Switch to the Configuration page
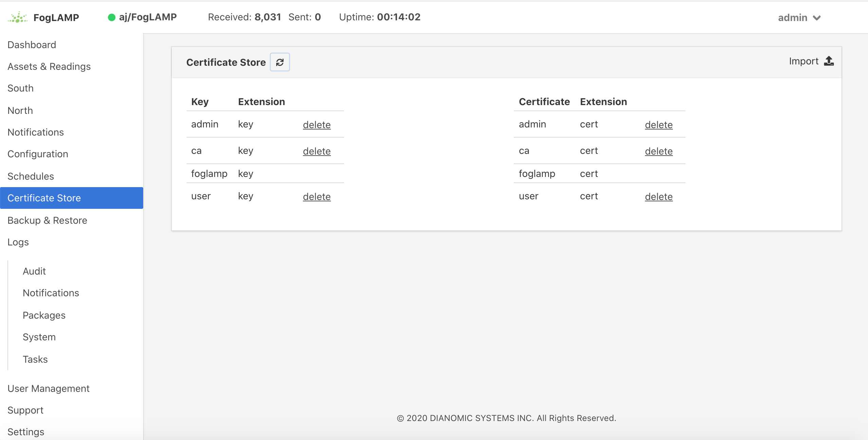Viewport: 868px width, 440px height. point(38,154)
